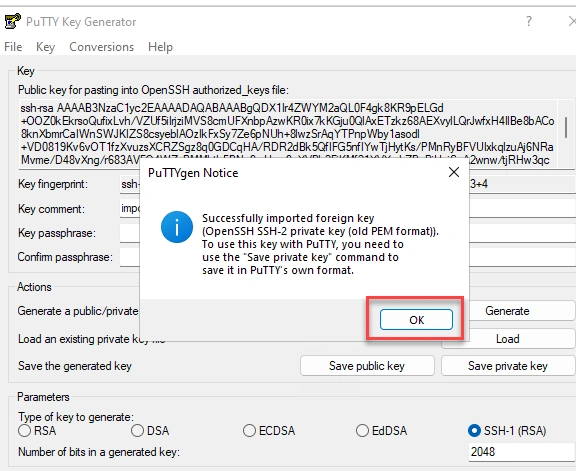Click the Load button
Image resolution: width=576 pixels, height=471 pixels.
point(508,339)
